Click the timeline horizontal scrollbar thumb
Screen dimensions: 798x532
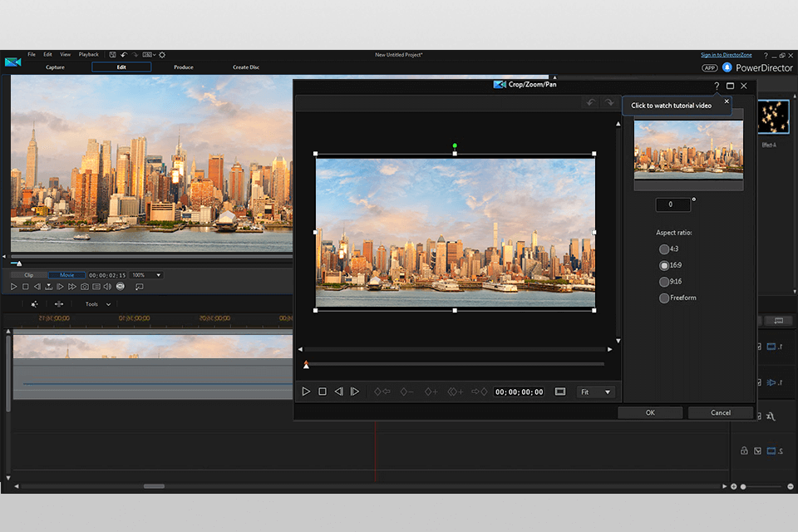[154, 486]
